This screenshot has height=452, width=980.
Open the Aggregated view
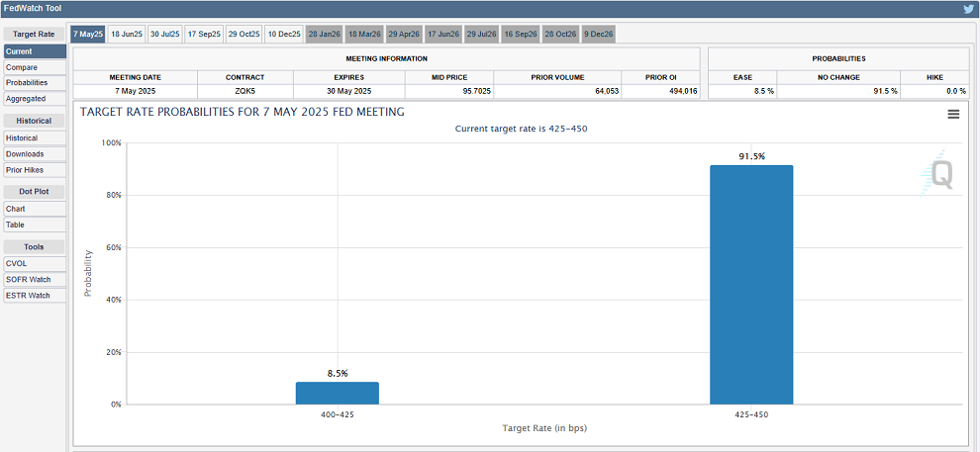(x=26, y=99)
